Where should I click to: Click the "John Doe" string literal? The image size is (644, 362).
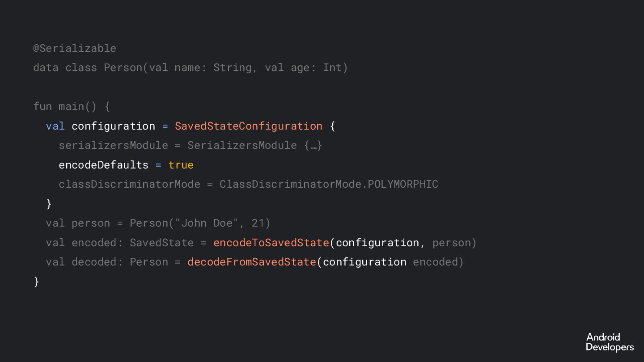pyautogui.click(x=207, y=223)
